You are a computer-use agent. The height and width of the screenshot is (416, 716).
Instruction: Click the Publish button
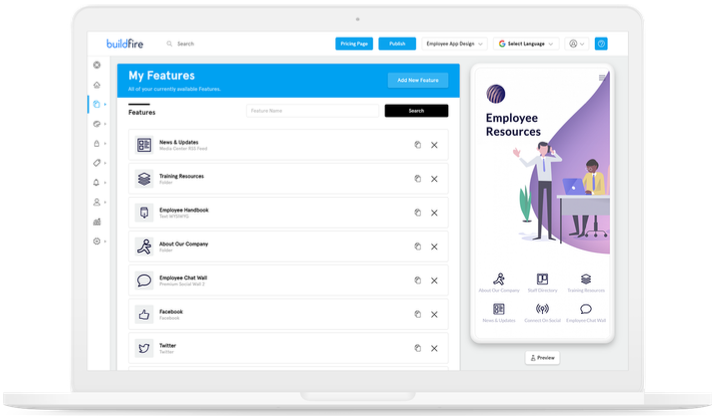[x=397, y=44]
